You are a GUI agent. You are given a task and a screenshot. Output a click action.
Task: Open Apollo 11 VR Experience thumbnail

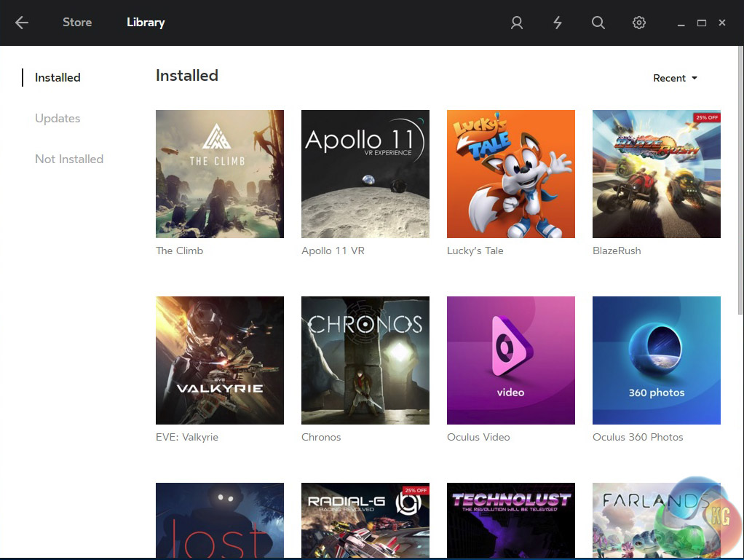coord(365,174)
